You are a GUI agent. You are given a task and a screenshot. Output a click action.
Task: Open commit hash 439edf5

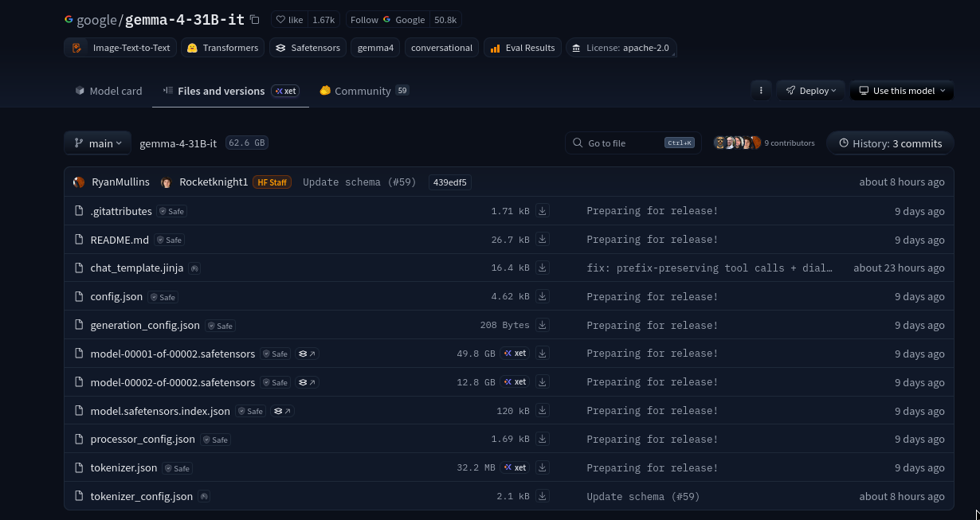click(450, 182)
